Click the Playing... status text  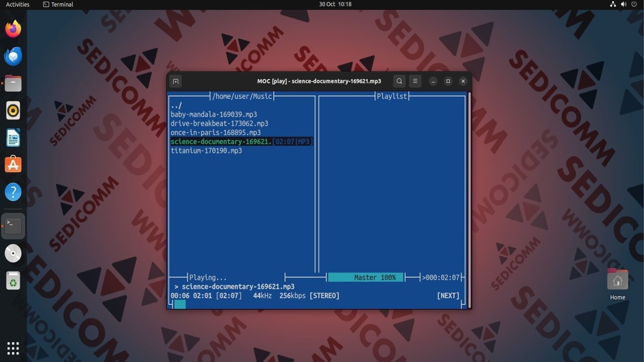[x=208, y=278]
